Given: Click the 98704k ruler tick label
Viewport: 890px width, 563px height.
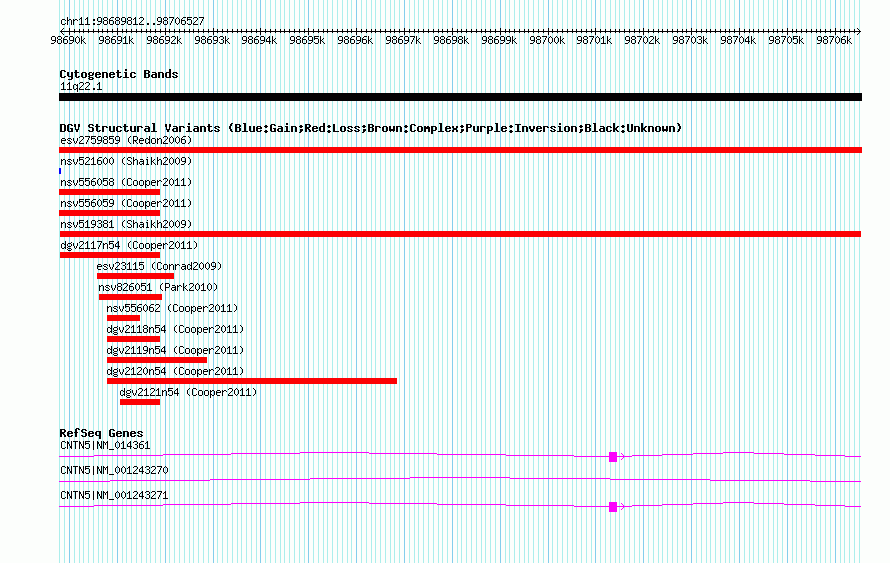Looking at the screenshot, I should pyautogui.click(x=738, y=40).
